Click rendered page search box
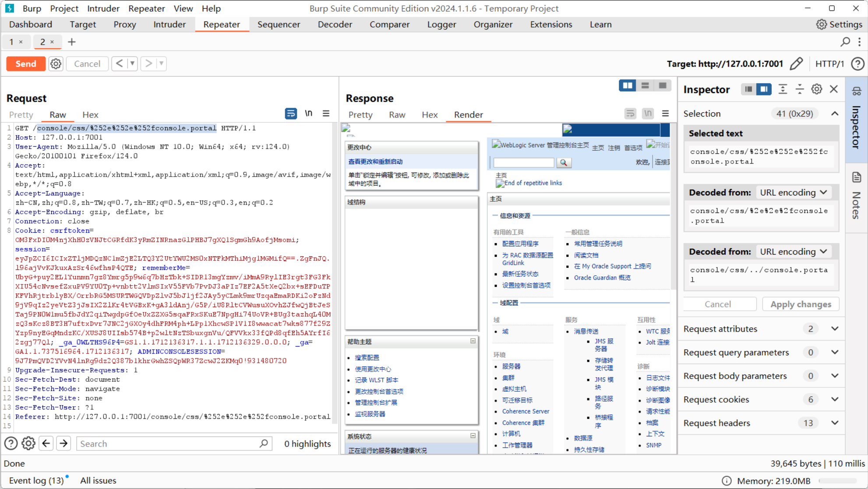The image size is (868, 489). [524, 163]
